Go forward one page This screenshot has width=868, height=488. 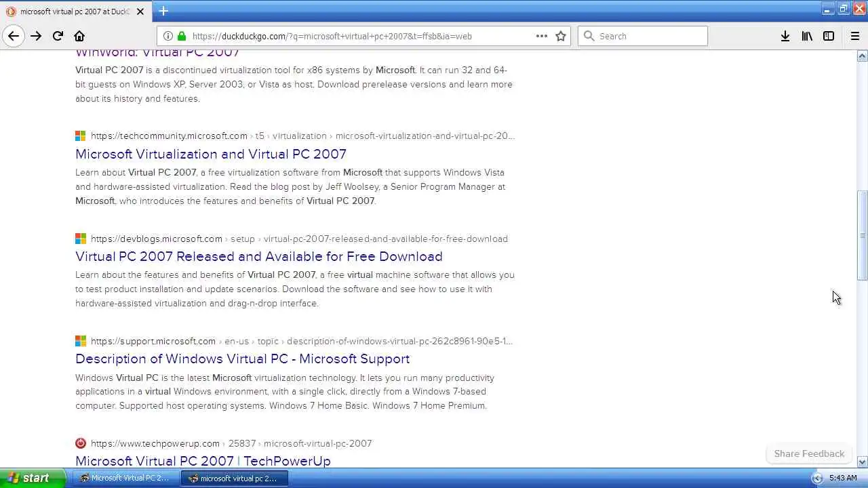tap(36, 36)
